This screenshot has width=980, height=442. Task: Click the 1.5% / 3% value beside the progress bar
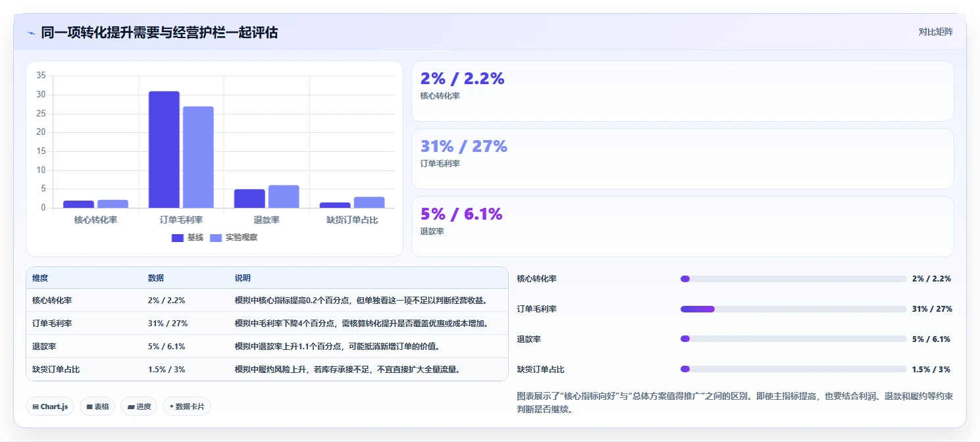pos(931,369)
